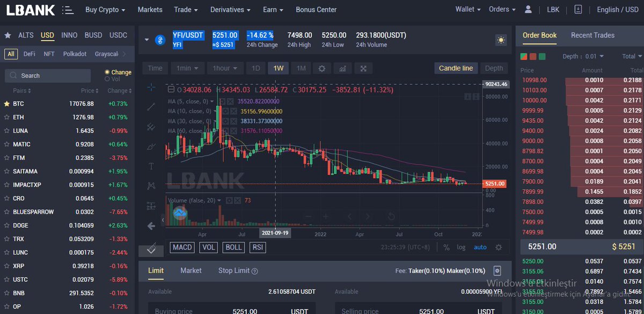Select the 1D timeframe button
This screenshot has width=644, height=314.
click(x=256, y=68)
